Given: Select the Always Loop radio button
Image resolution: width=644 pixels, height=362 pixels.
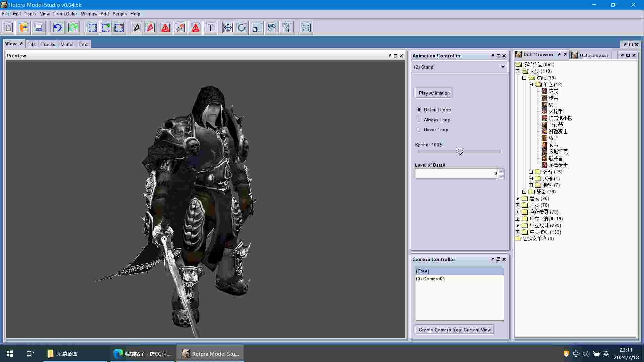Looking at the screenshot, I should pyautogui.click(x=419, y=120).
